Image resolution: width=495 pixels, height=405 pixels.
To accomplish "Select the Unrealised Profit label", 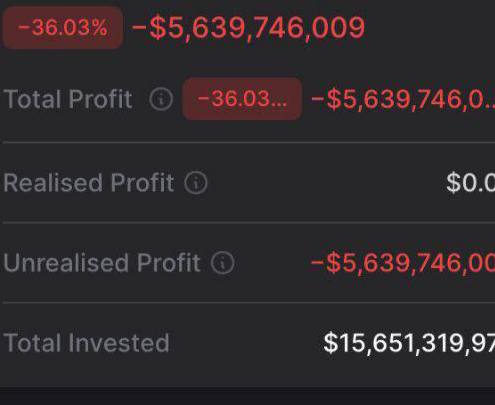I will pyautogui.click(x=102, y=263).
